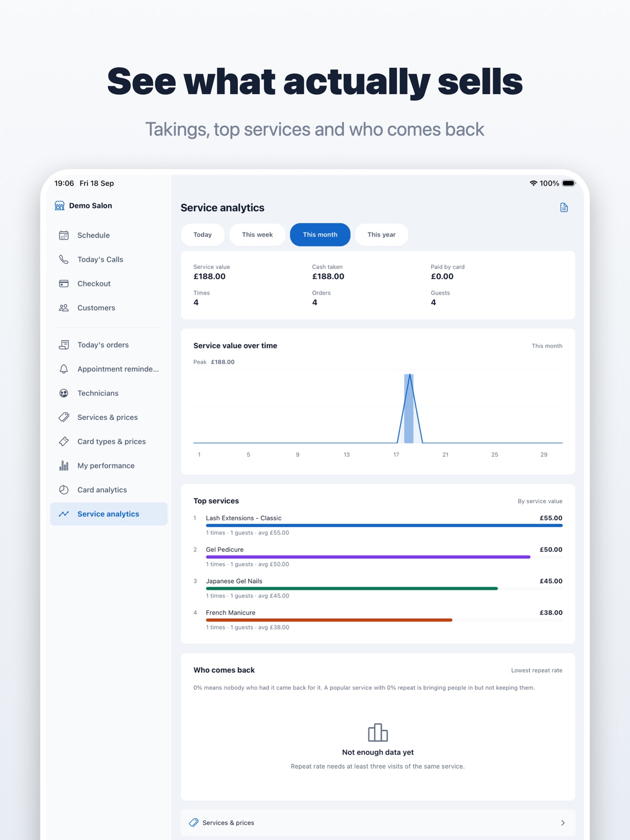Click the Service analytics trend line icon
The height and width of the screenshot is (840, 630).
pos(64,514)
